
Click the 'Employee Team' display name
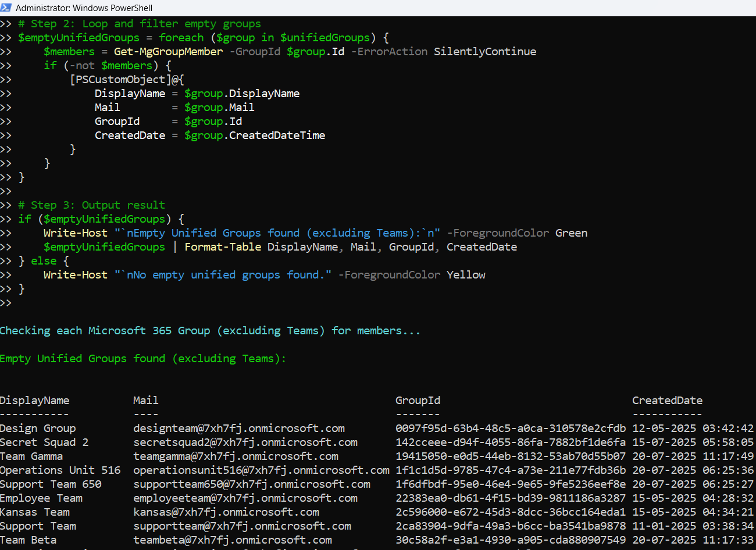[41, 498]
